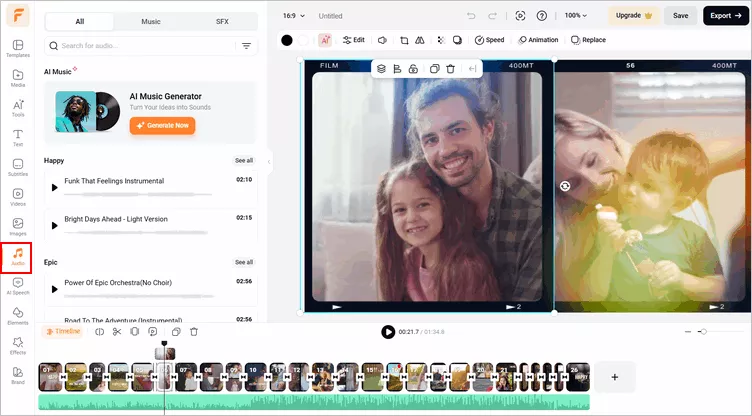Click the Replace button in toolbar
Image resolution: width=752 pixels, height=416 pixels.
(x=588, y=40)
